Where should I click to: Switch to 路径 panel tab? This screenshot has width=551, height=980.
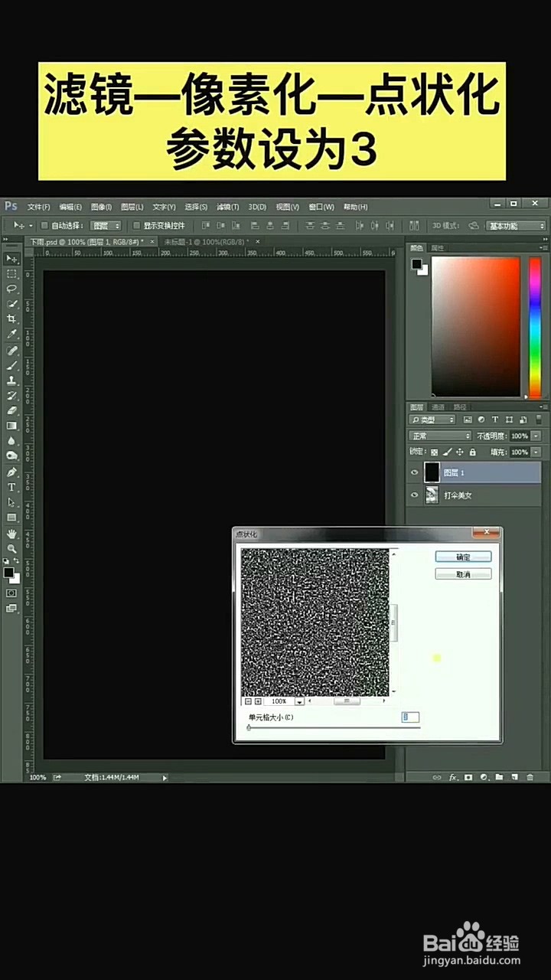[x=459, y=407]
